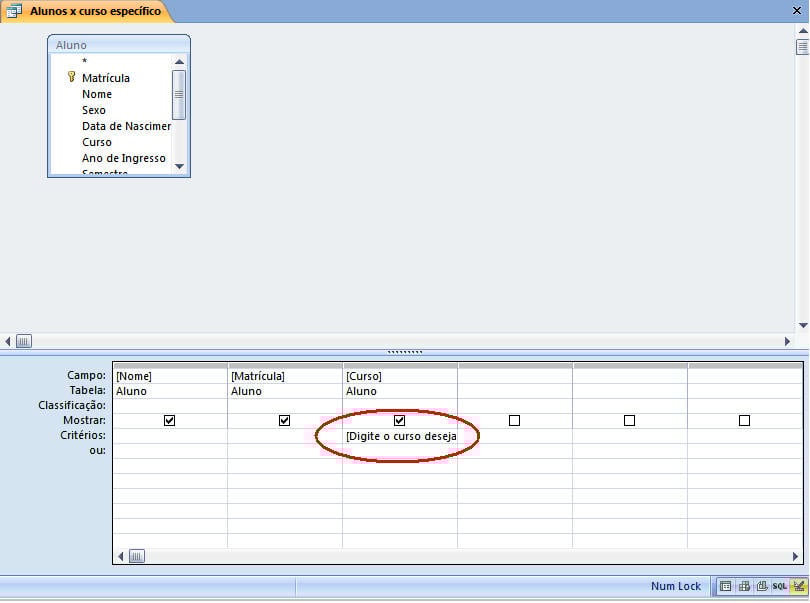Click the Num Lock status indicator
Image resolution: width=810 pixels, height=603 pixels.
coord(675,586)
